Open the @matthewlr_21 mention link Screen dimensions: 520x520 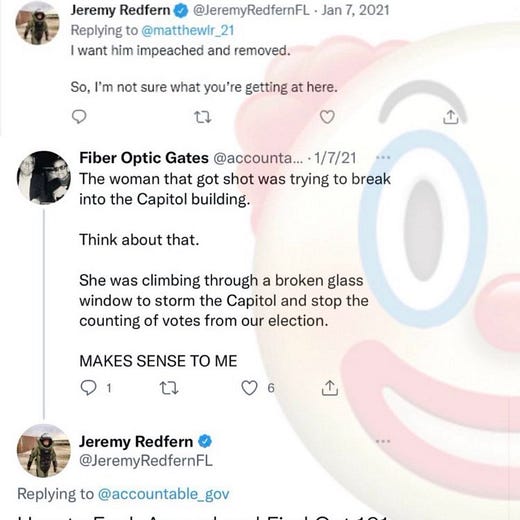click(188, 31)
